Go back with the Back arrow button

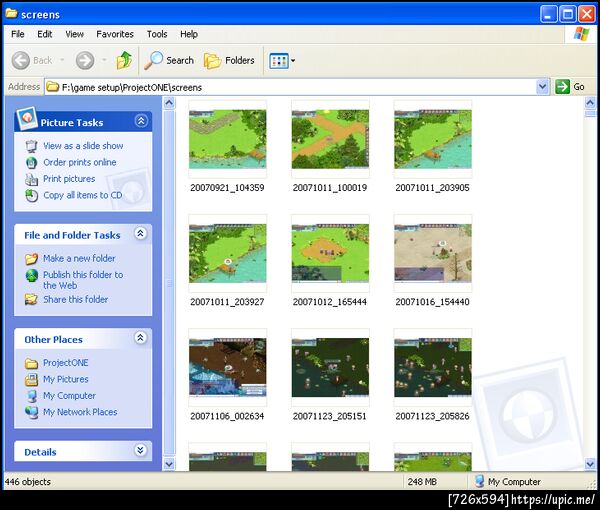[21, 60]
